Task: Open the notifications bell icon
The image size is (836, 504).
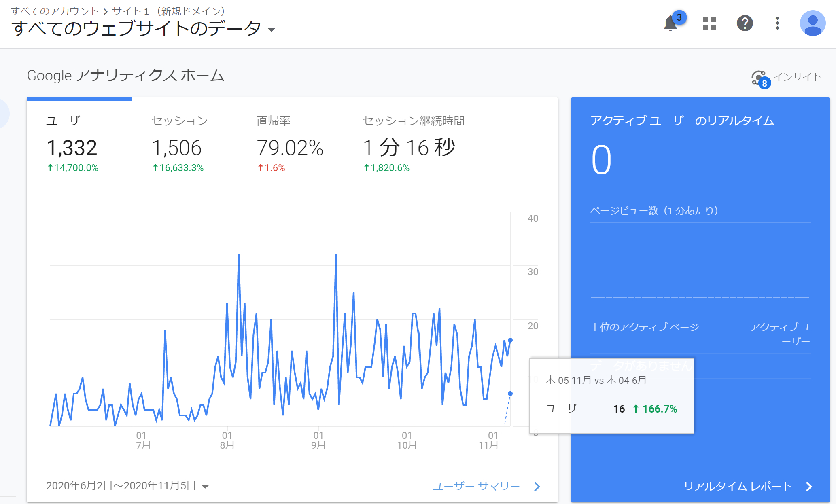Action: coord(670,23)
